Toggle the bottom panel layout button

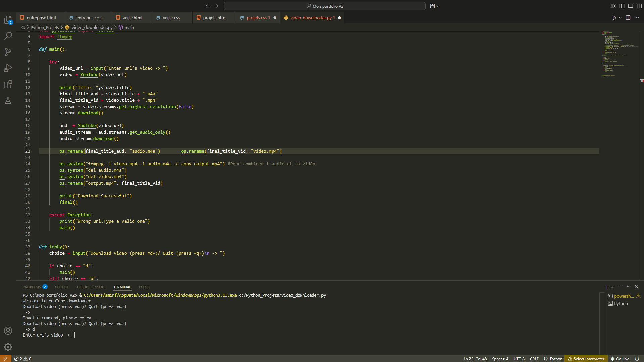pyautogui.click(x=631, y=6)
